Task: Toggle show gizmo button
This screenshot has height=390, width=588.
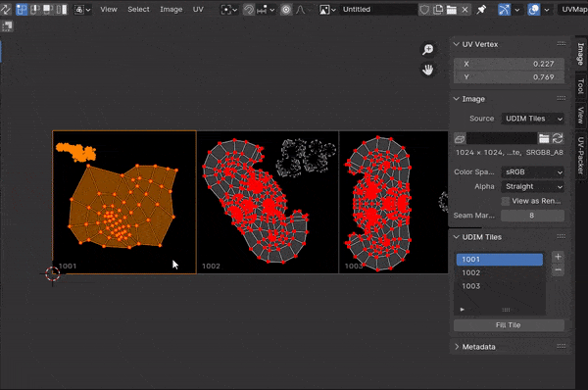Action: (505, 10)
